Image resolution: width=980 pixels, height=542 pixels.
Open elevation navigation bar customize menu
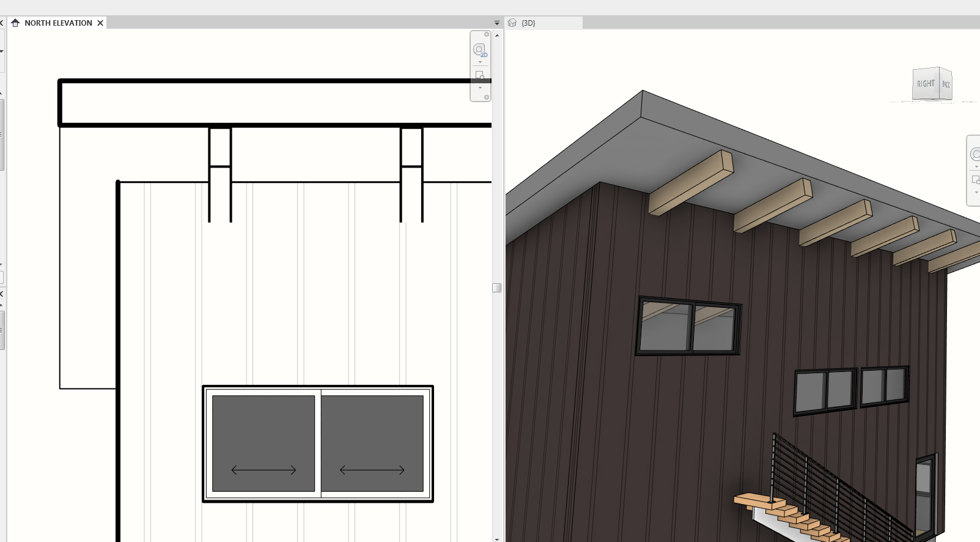[487, 97]
